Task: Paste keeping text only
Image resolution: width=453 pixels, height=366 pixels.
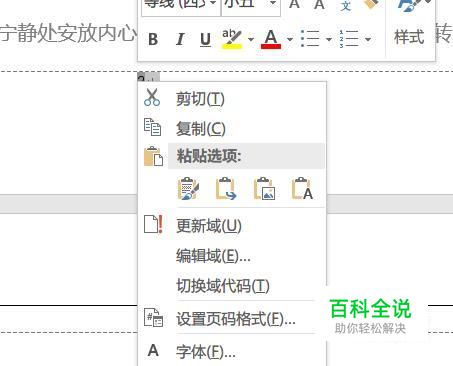Action: click(302, 189)
